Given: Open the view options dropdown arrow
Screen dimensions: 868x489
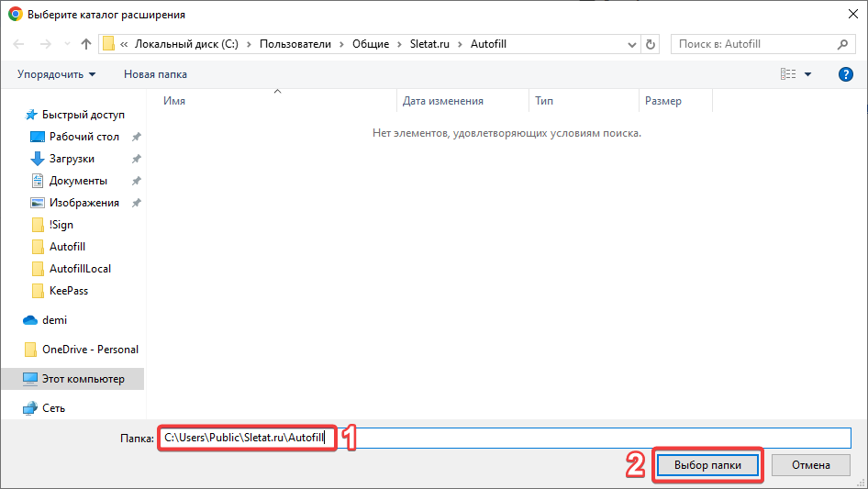Looking at the screenshot, I should 807,74.
